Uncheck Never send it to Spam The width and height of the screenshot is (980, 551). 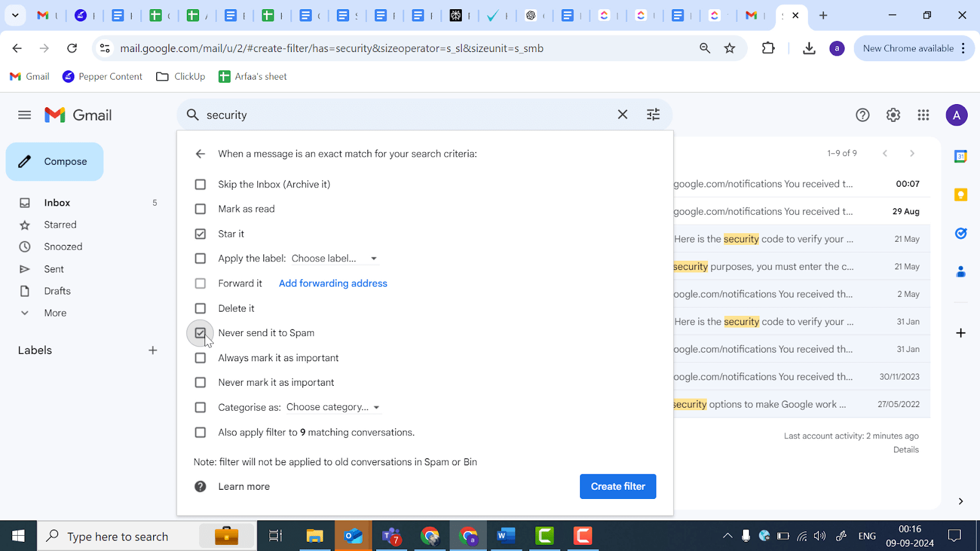point(200,332)
